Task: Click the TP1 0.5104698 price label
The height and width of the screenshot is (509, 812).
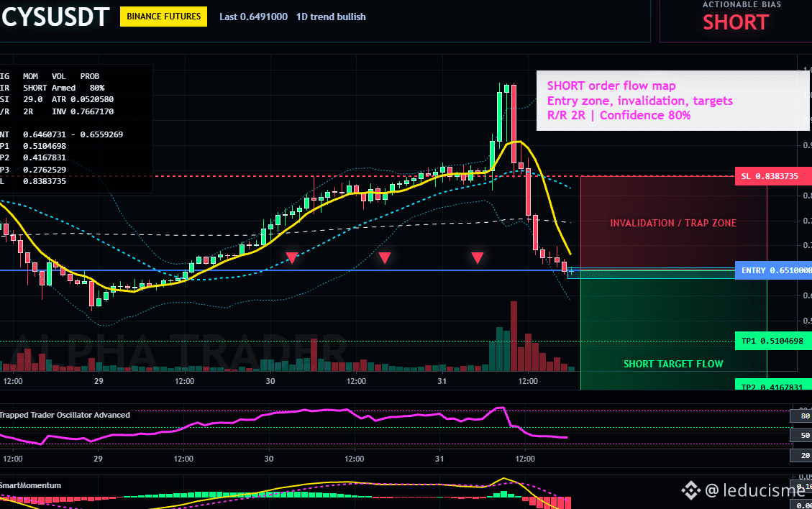Action: click(773, 341)
